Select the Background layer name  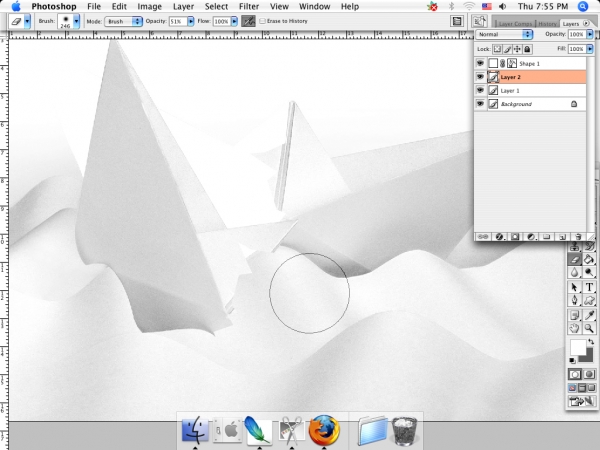(x=516, y=104)
